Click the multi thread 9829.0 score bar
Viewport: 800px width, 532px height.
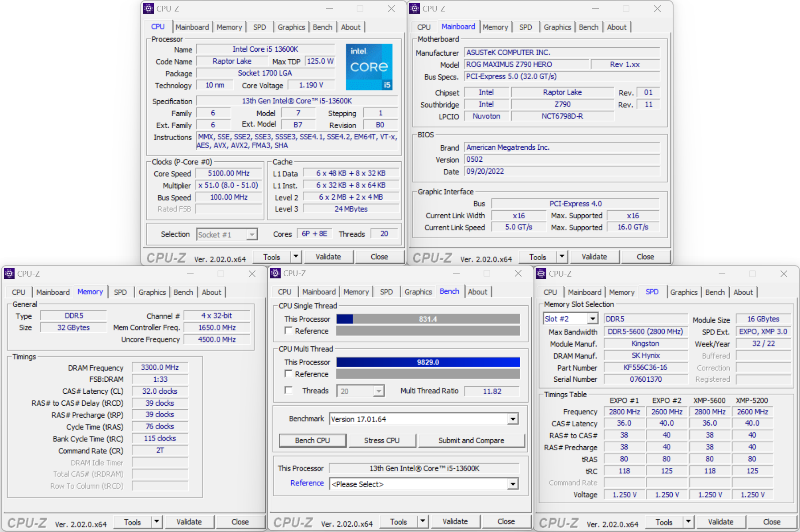click(x=428, y=362)
